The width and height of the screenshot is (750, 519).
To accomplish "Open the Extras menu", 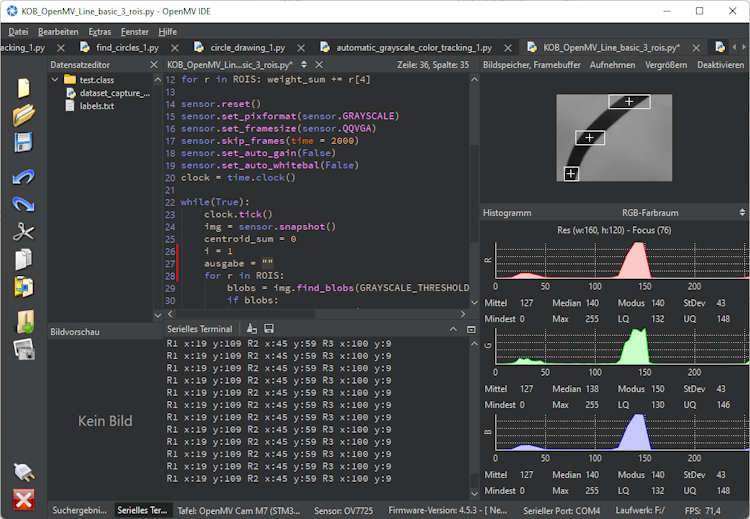I will [99, 31].
